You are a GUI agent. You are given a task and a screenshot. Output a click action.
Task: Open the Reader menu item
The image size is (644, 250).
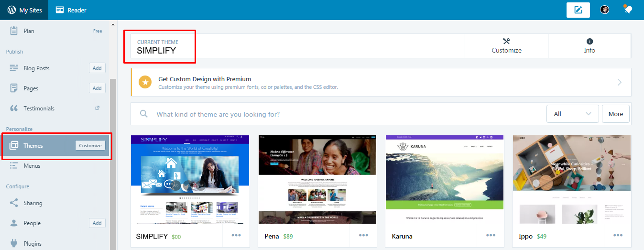pos(77,10)
